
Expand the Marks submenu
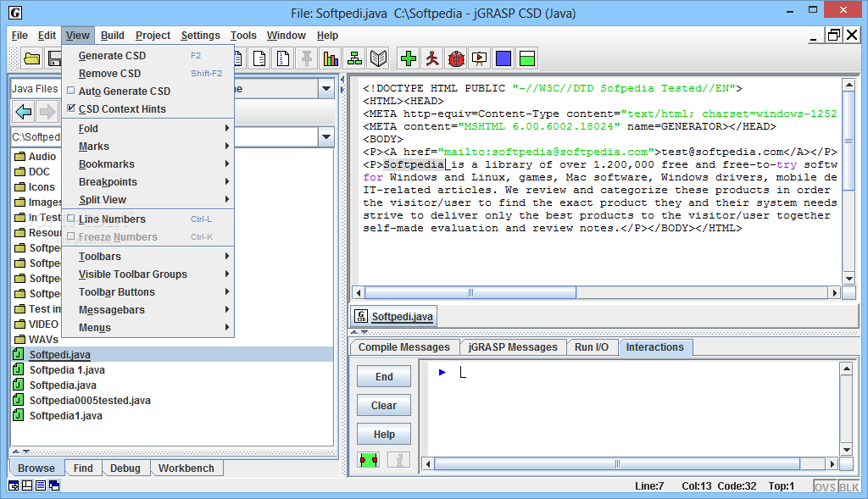(x=148, y=146)
